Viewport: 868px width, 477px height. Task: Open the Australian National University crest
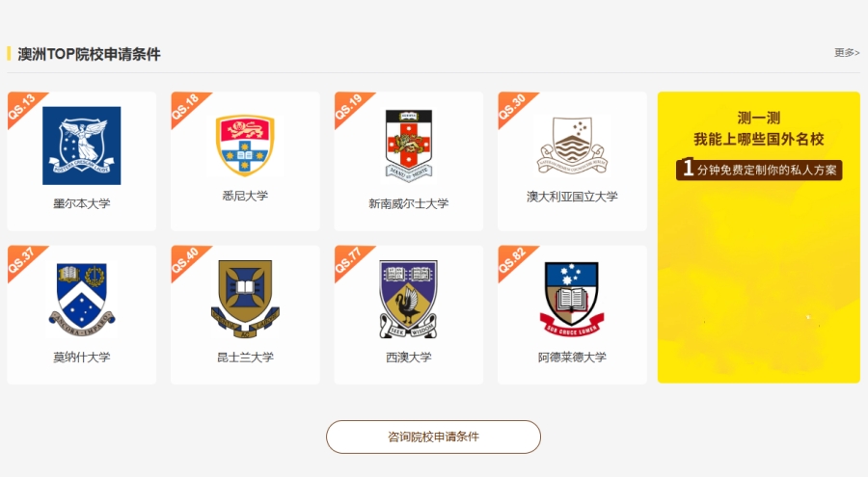572,145
